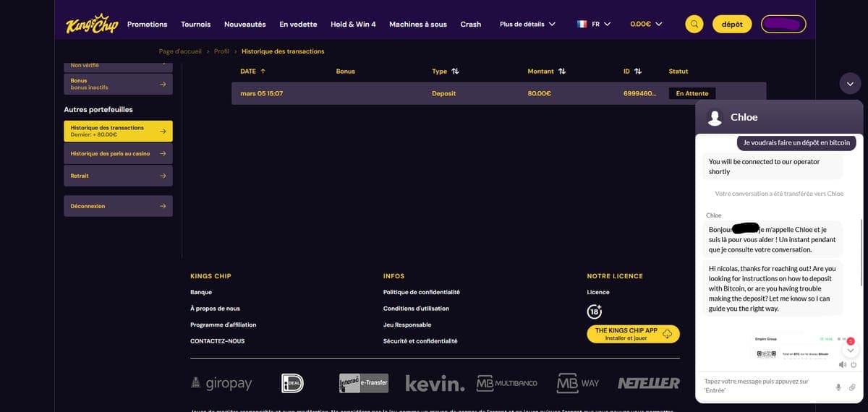
Task: Open Sécurité et confidentialité link
Action: pos(420,341)
